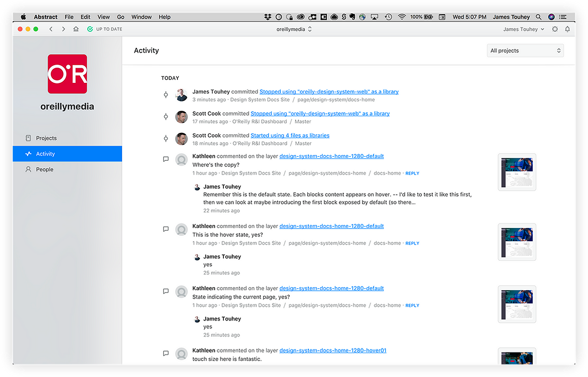Click "oreillymedia" name under the logo

[x=67, y=106]
